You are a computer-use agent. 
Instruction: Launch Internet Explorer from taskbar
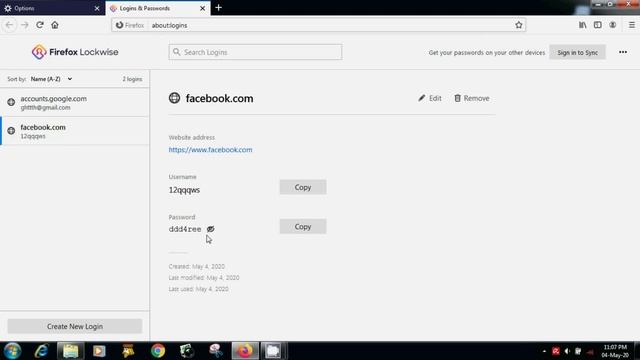click(42, 351)
